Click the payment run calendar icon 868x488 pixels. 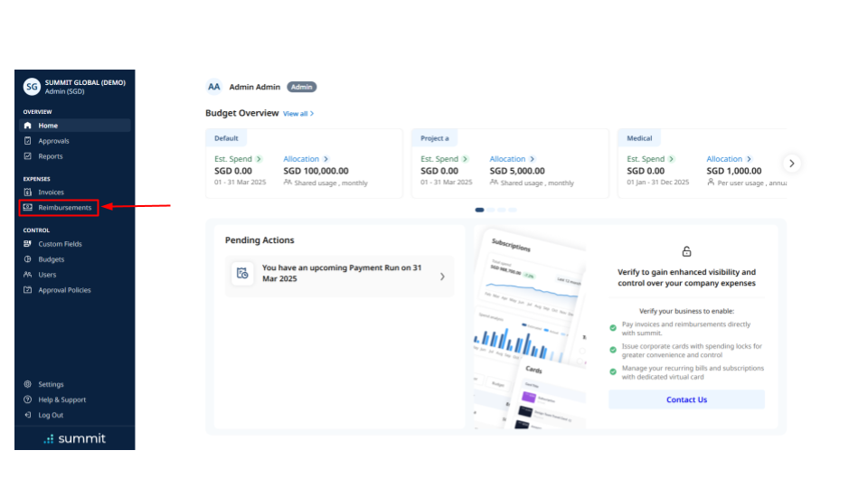242,273
